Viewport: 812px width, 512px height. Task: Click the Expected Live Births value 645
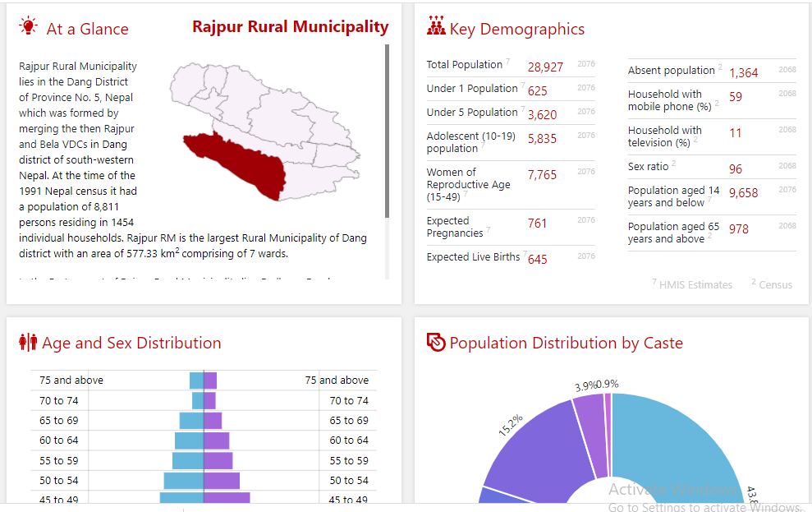click(x=538, y=259)
